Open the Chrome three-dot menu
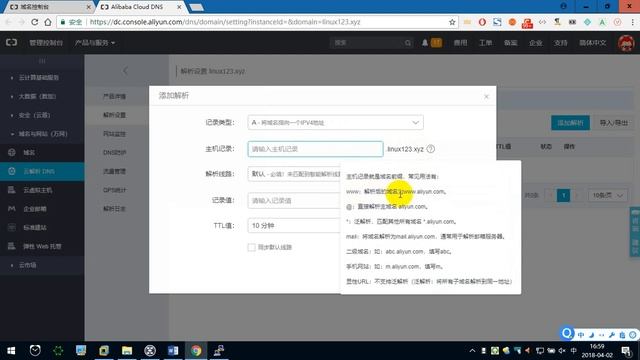Image resolution: width=640 pixels, height=360 pixels. [x=633, y=22]
